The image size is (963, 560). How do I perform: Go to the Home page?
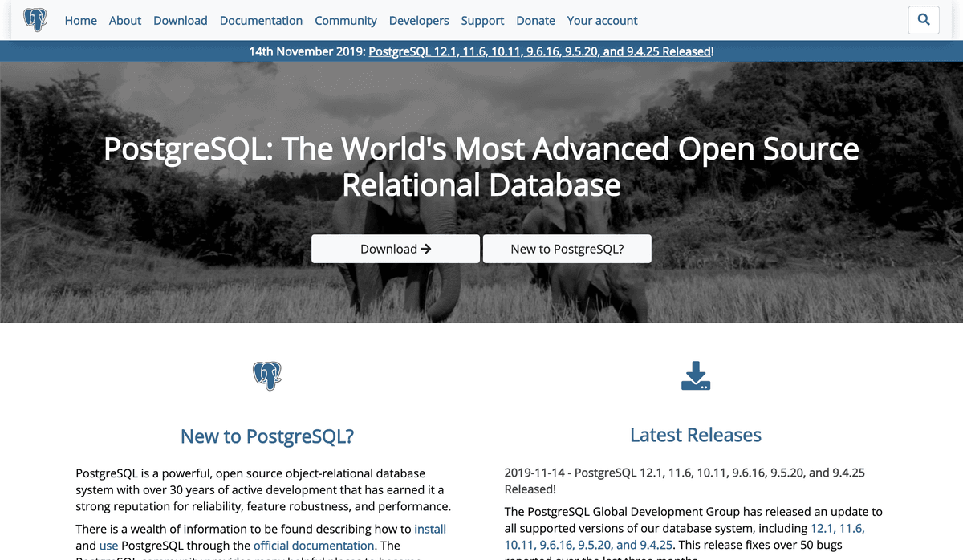(81, 21)
